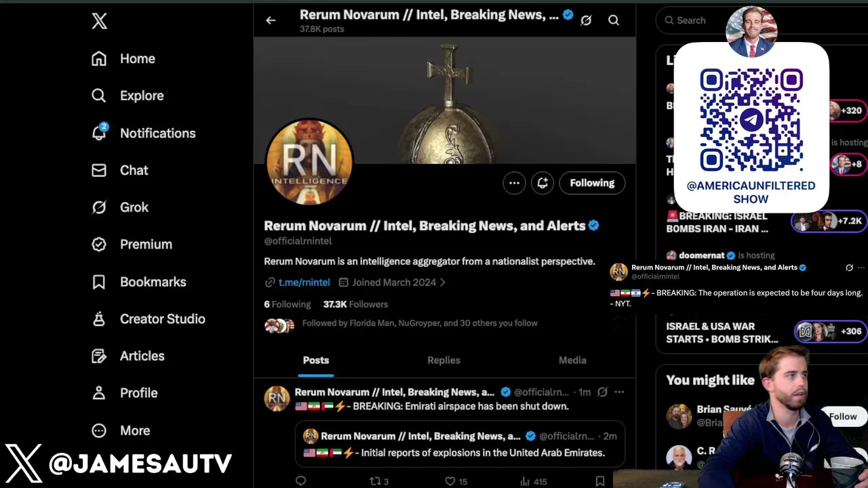Switch to the Media tab
Image resolution: width=868 pixels, height=488 pixels.
click(572, 361)
